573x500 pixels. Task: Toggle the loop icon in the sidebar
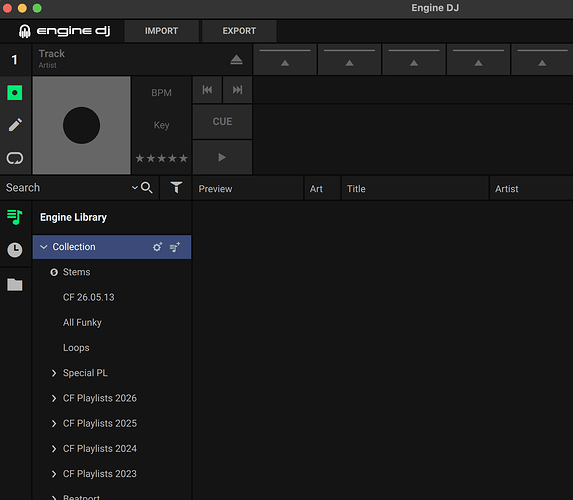(x=15, y=158)
